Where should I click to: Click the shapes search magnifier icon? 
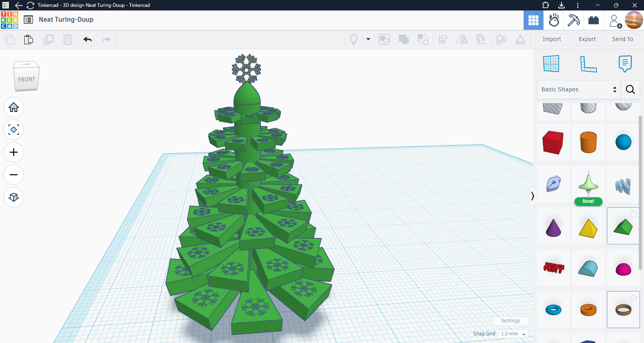pyautogui.click(x=630, y=90)
